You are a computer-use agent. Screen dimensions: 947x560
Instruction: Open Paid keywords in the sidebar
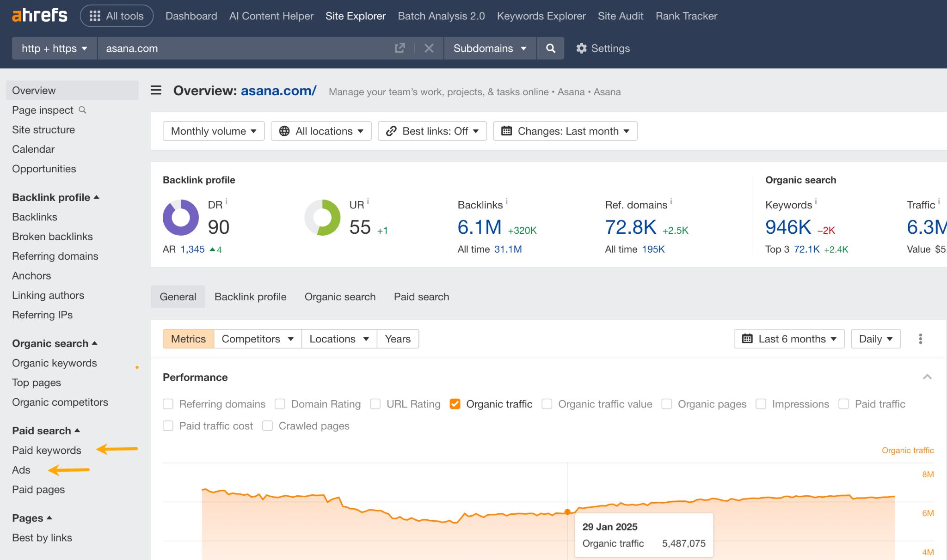tap(46, 450)
